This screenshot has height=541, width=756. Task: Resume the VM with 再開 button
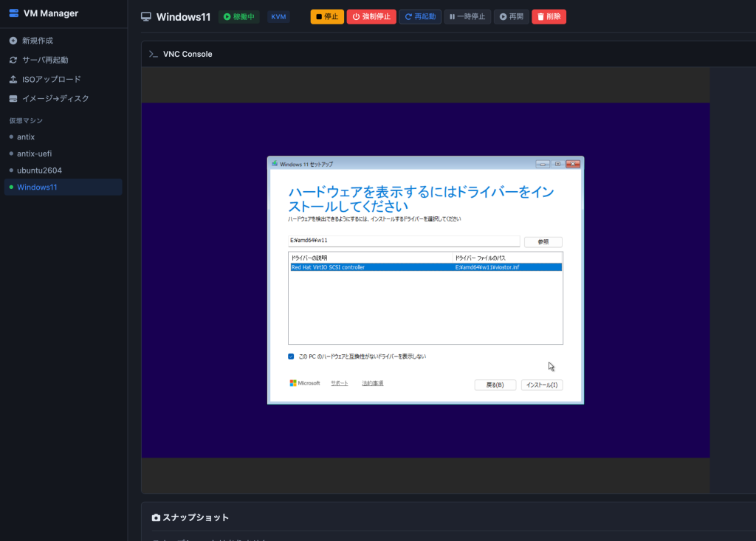(x=511, y=17)
